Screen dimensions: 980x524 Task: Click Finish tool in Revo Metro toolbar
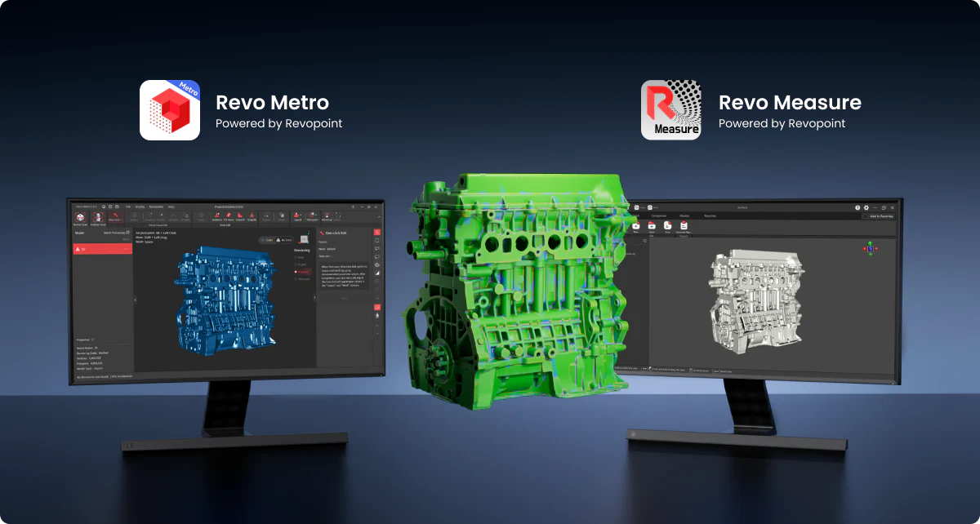(x=282, y=217)
